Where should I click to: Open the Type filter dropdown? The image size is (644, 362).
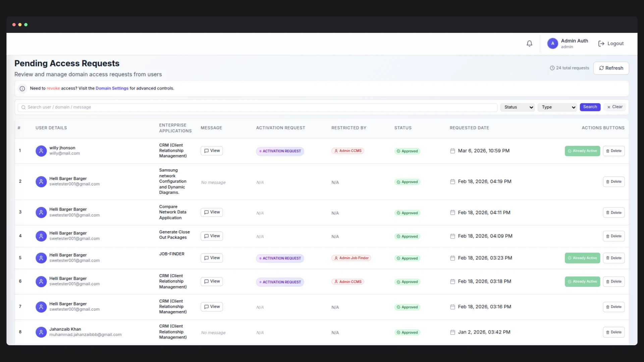point(557,107)
